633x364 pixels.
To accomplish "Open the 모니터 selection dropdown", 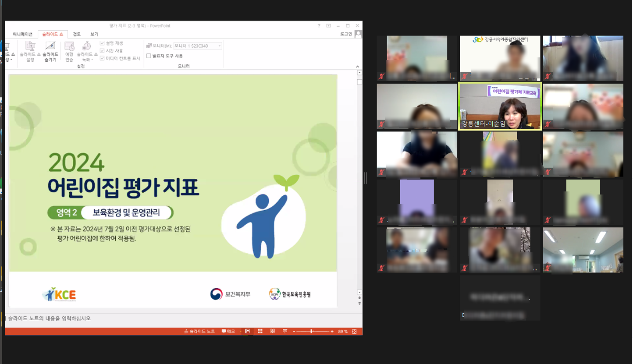I will 198,46.
